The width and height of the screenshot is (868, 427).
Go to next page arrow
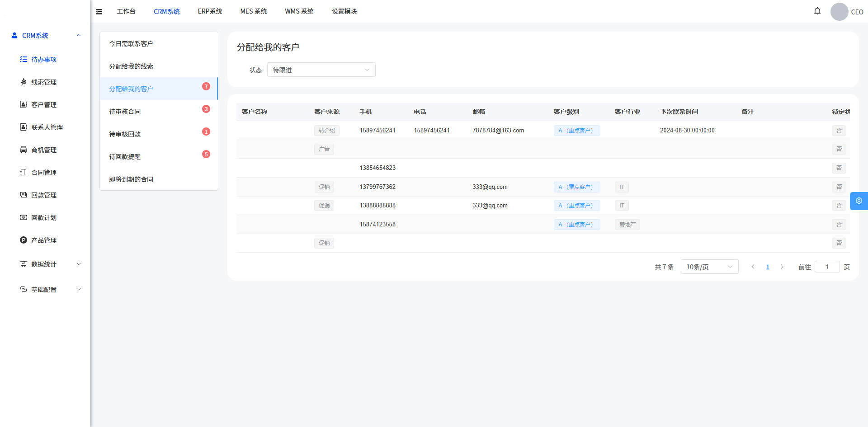[782, 267]
